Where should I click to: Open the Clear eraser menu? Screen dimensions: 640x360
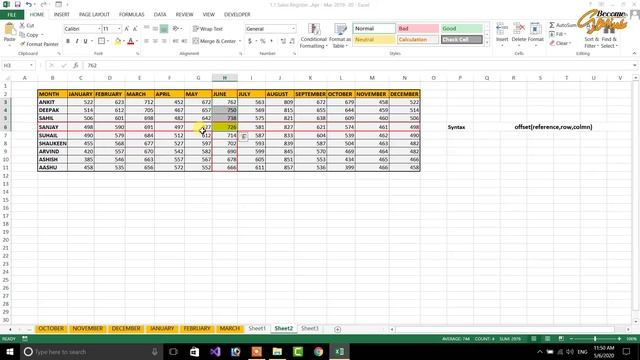[560, 43]
